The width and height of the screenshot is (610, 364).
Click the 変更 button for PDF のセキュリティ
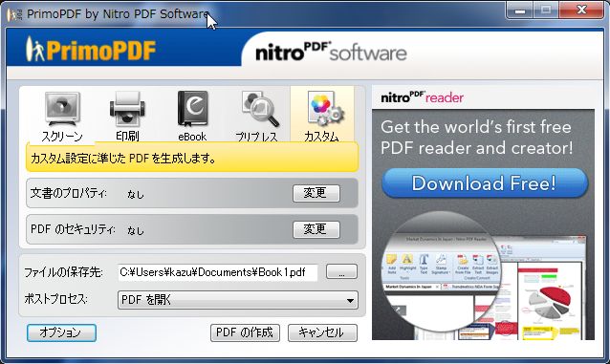316,229
